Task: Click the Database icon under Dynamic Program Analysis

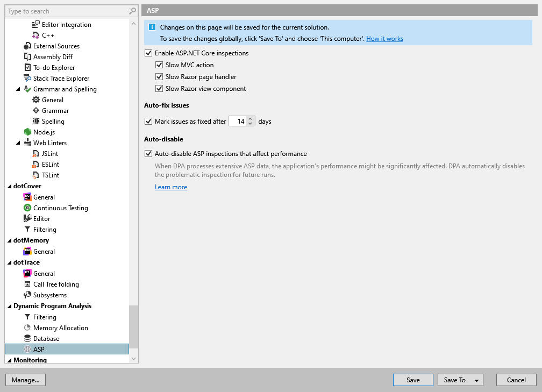Action: point(28,338)
